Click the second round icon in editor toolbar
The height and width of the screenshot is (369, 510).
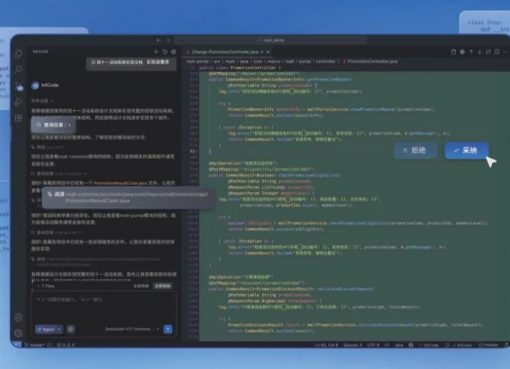[x=462, y=52]
